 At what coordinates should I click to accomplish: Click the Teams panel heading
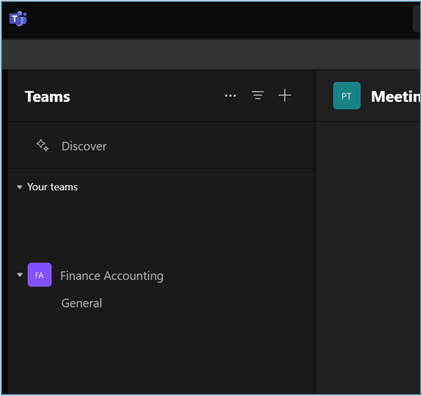[x=48, y=97]
